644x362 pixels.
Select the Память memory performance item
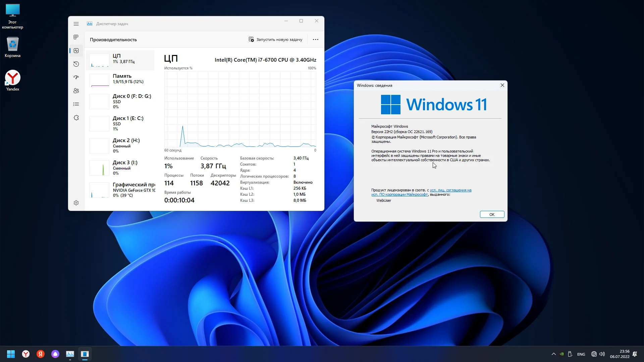121,79
